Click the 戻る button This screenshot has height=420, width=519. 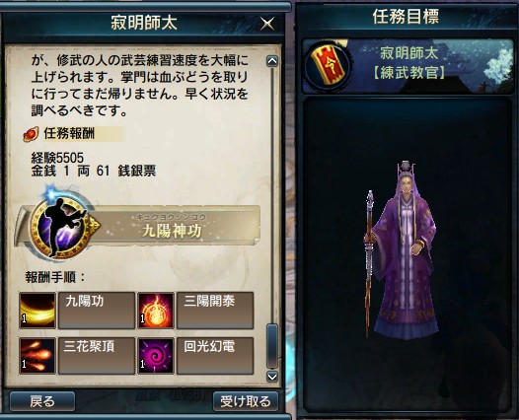pos(42,401)
